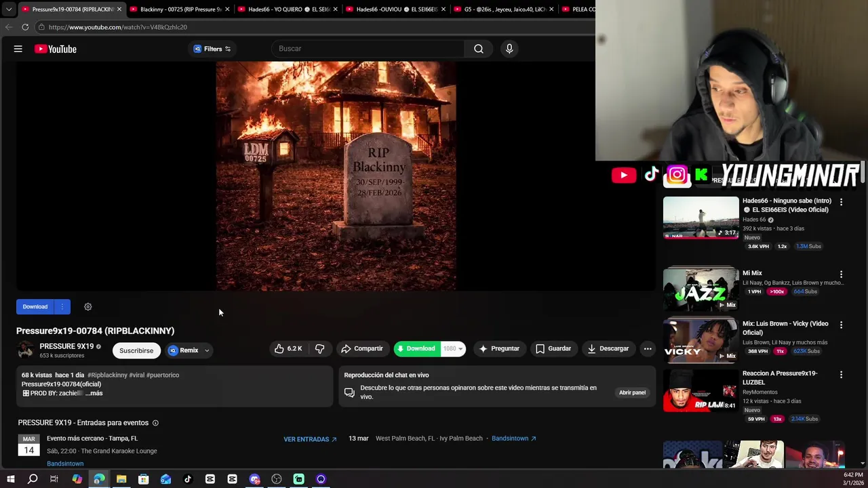Image resolution: width=868 pixels, height=488 pixels.
Task: Go to the YouTube home logo
Action: click(x=56, y=49)
